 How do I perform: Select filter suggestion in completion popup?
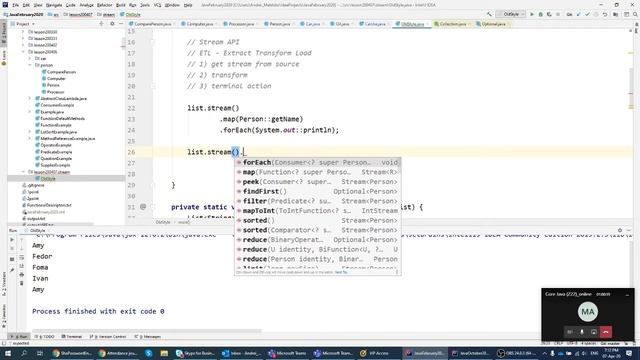(x=318, y=201)
